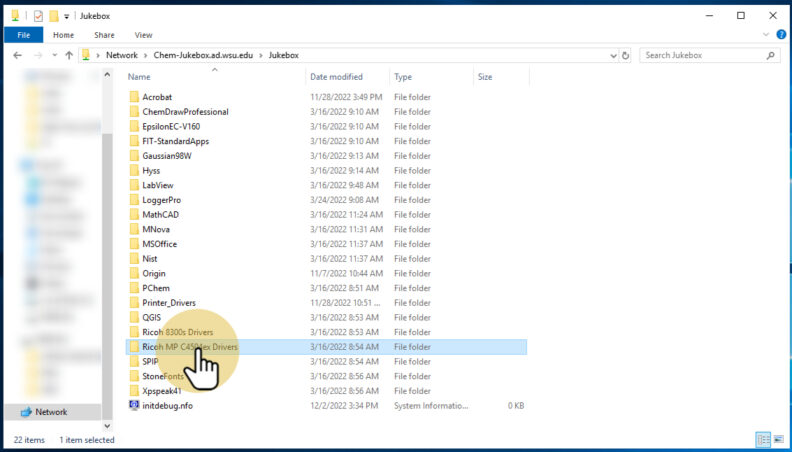This screenshot has width=792, height=452.
Task: Click the Properties icon in Quick Access Toolbar
Action: point(38,16)
